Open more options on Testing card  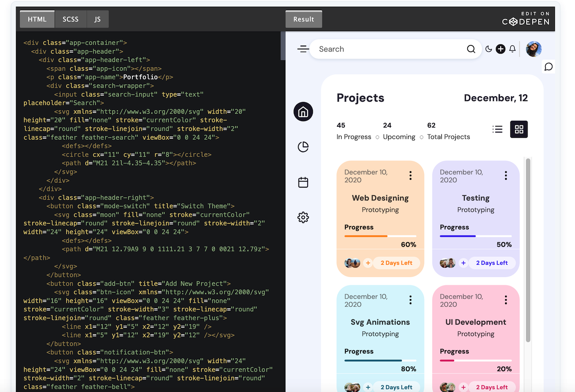[x=506, y=176]
